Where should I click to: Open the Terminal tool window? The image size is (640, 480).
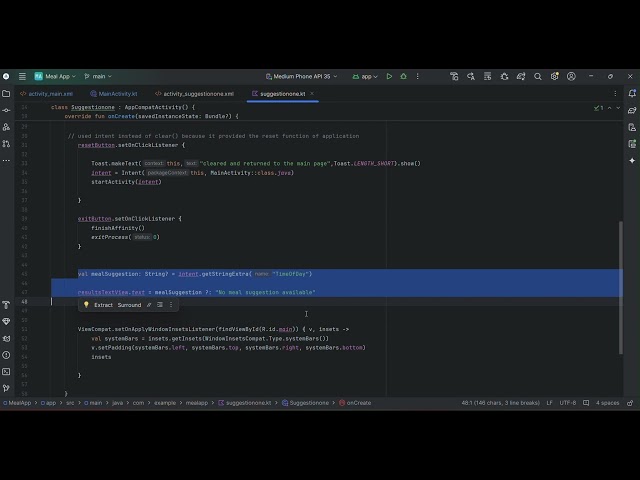click(x=6, y=372)
